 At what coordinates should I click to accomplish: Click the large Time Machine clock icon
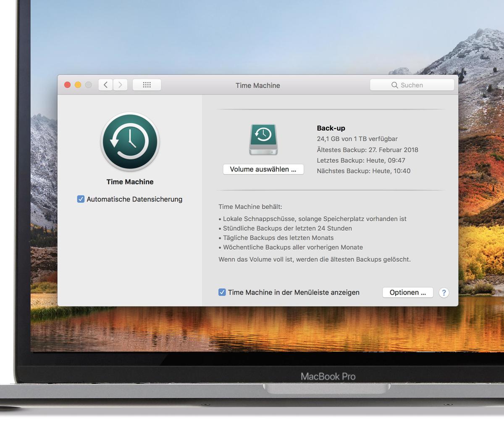click(x=130, y=142)
